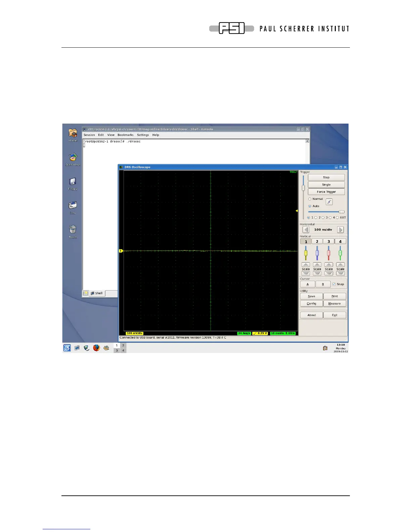Open the Help menu in Konsole
Viewport: 411px width, 532px height.
pos(156,135)
